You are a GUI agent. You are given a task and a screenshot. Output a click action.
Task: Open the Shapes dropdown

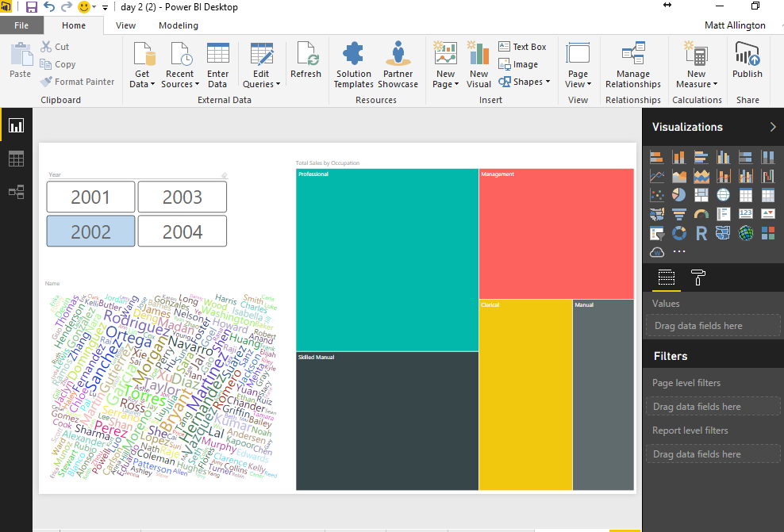pyautogui.click(x=525, y=82)
